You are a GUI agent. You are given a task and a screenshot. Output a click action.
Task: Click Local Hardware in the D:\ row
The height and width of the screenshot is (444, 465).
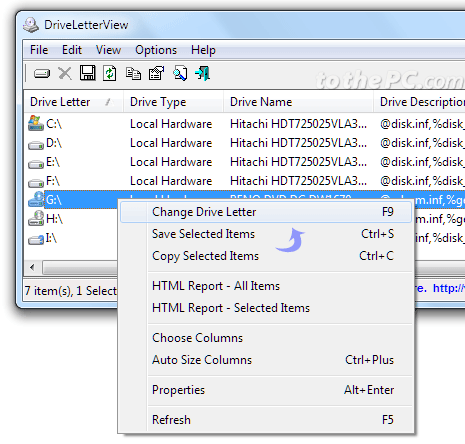(x=171, y=143)
